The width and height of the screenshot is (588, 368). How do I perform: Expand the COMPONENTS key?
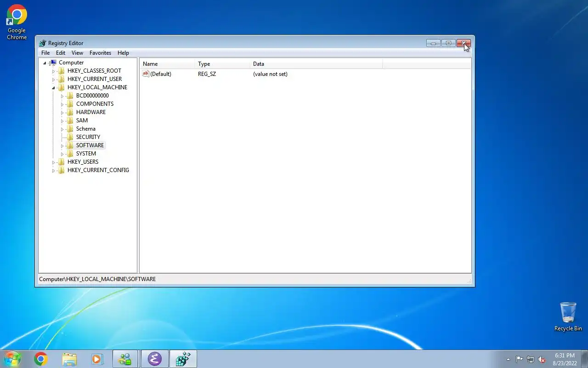pos(62,104)
